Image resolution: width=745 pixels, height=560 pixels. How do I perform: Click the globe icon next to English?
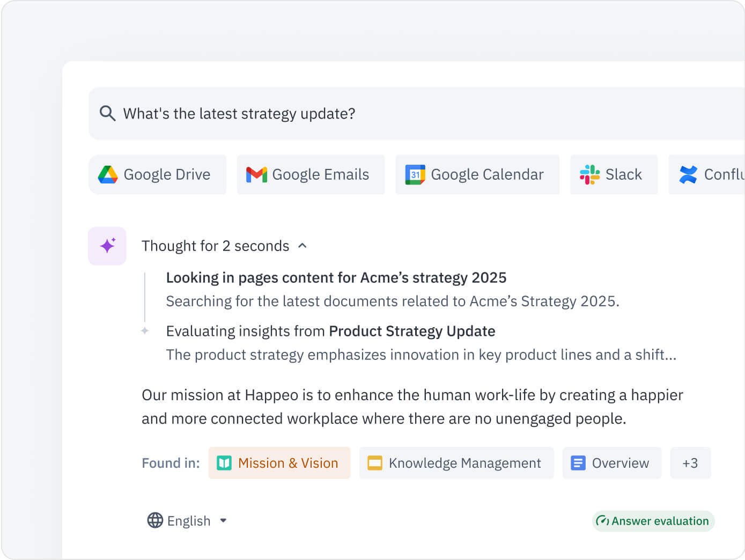[155, 520]
